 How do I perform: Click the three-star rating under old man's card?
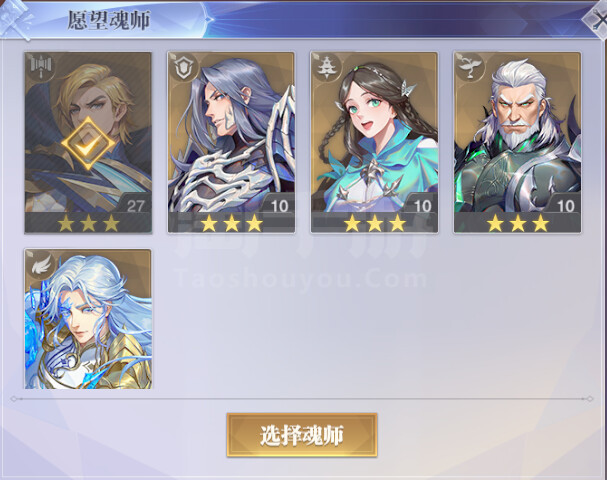click(x=518, y=223)
